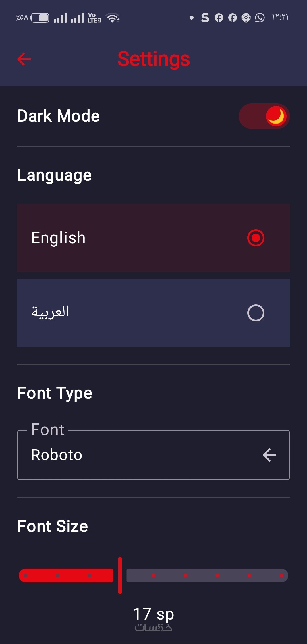Tap the dice notification icon
This screenshot has height=644, width=307.
point(246,18)
